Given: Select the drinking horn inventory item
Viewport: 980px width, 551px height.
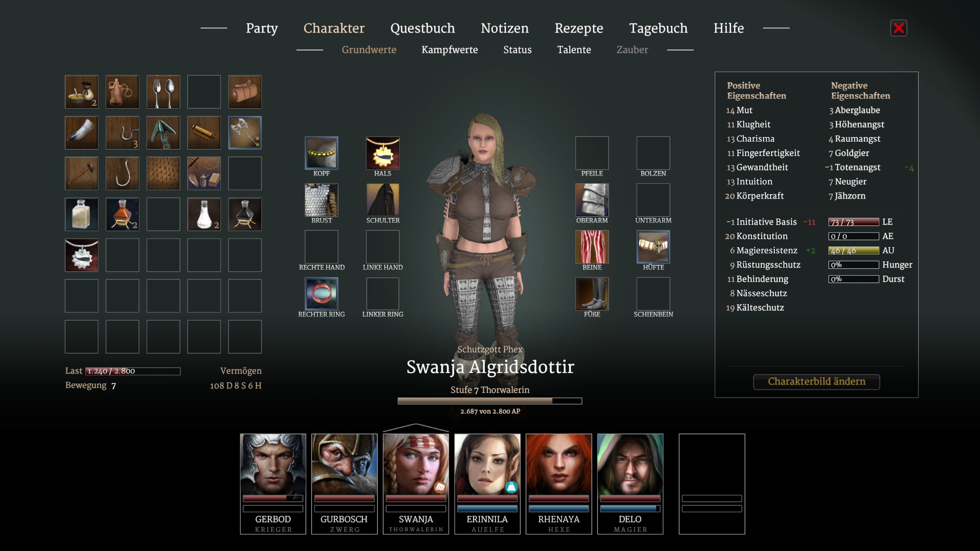Looking at the screenshot, I should pos(82,133).
